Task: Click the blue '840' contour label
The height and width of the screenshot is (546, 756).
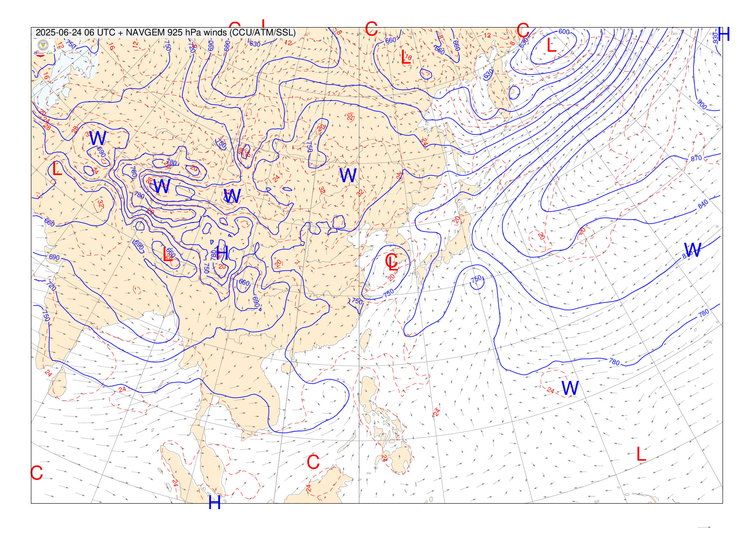Action: [703, 204]
